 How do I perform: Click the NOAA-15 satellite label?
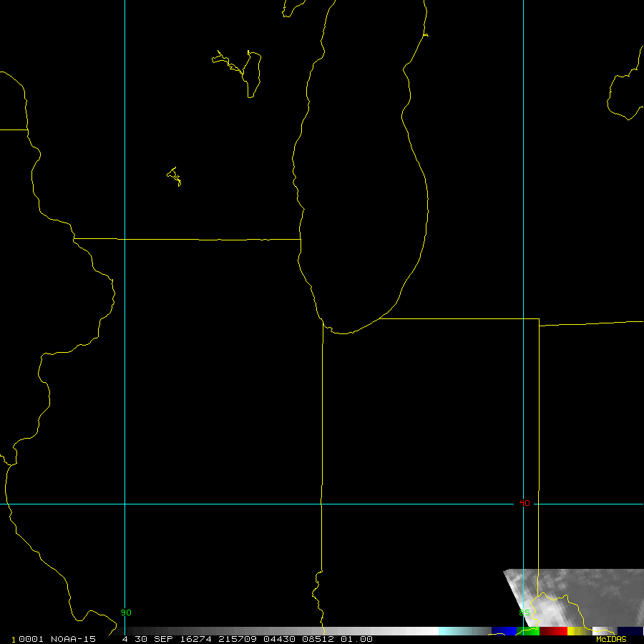tap(73, 639)
